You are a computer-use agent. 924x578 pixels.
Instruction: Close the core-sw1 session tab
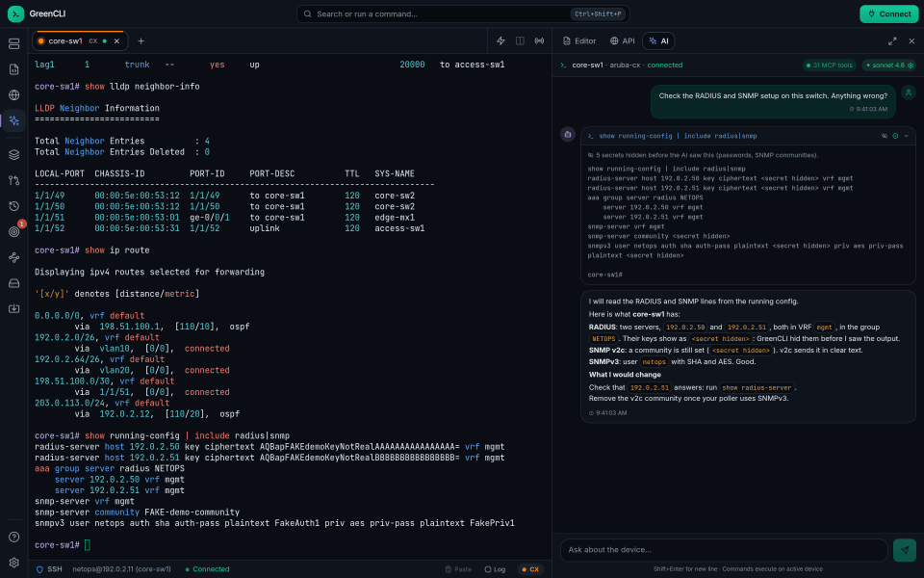[x=116, y=41]
